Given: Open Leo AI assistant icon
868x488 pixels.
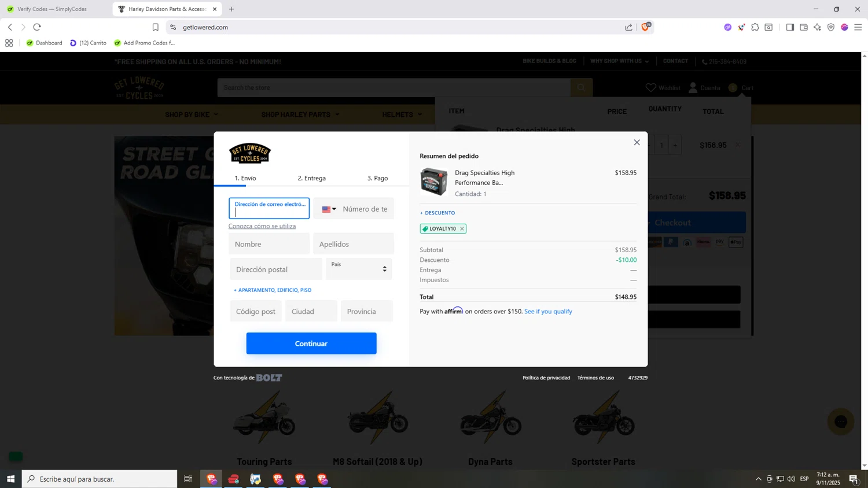Looking at the screenshot, I should pos(817,27).
